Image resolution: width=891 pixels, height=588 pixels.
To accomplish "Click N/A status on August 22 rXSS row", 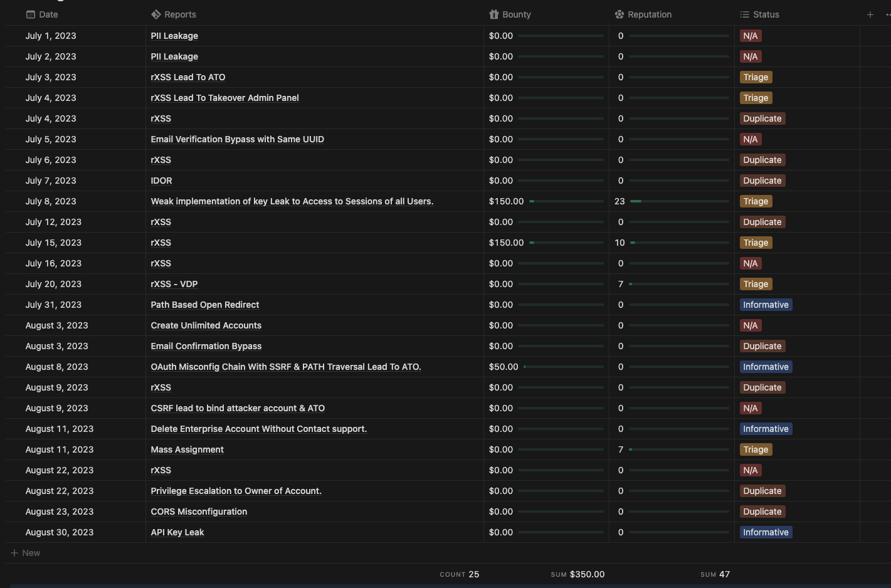I will [751, 470].
